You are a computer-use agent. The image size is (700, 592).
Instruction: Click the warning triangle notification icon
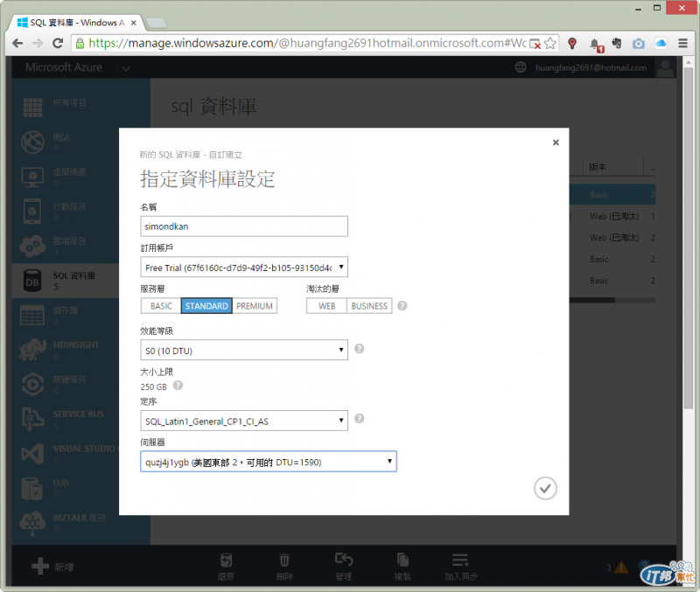pos(621,568)
